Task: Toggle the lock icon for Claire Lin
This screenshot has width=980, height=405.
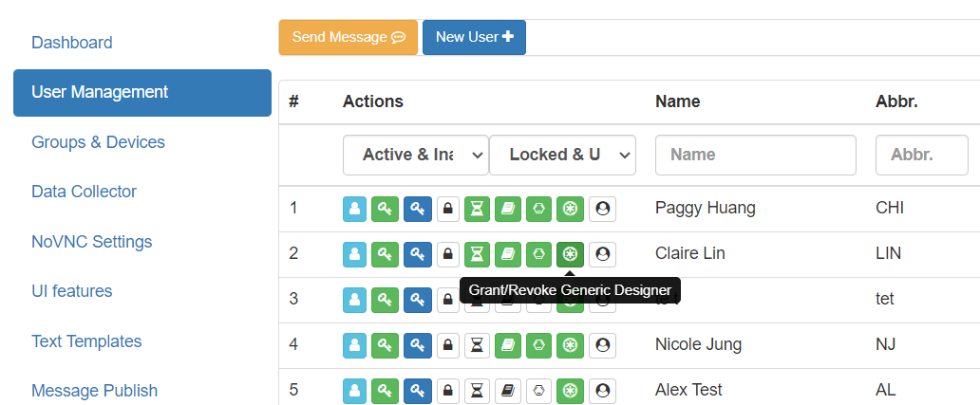Action: pyautogui.click(x=448, y=253)
